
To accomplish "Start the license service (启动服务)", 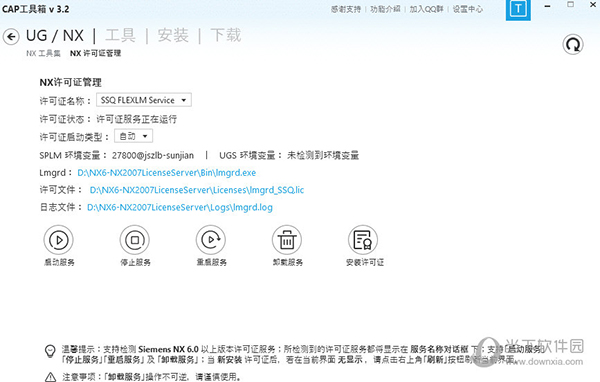I will (x=59, y=240).
